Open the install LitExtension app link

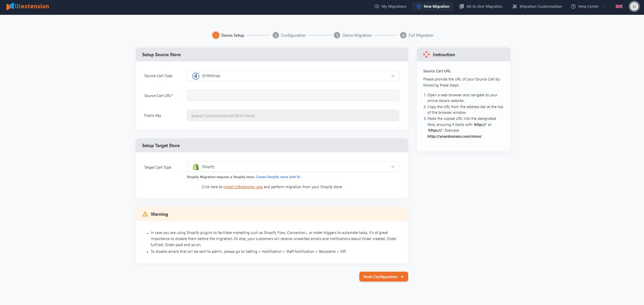[x=243, y=187]
